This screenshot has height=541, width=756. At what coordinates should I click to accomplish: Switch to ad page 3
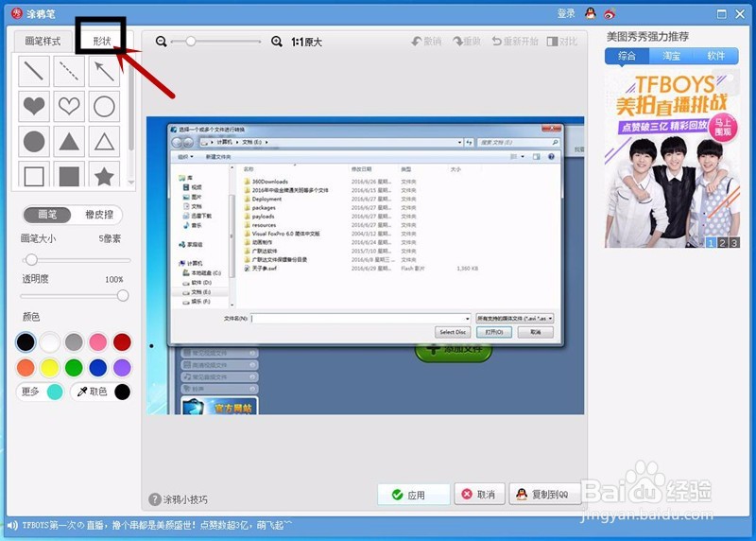(734, 243)
